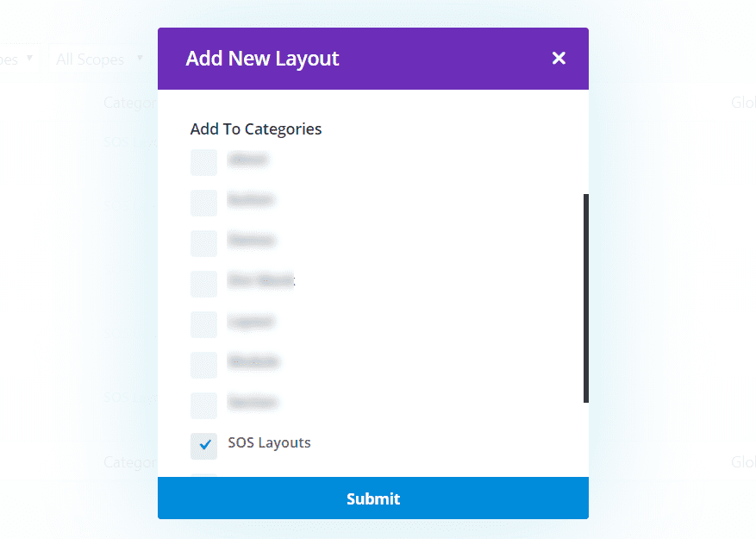The height and width of the screenshot is (539, 756).
Task: Tick the third blurred category checkbox
Action: click(203, 243)
